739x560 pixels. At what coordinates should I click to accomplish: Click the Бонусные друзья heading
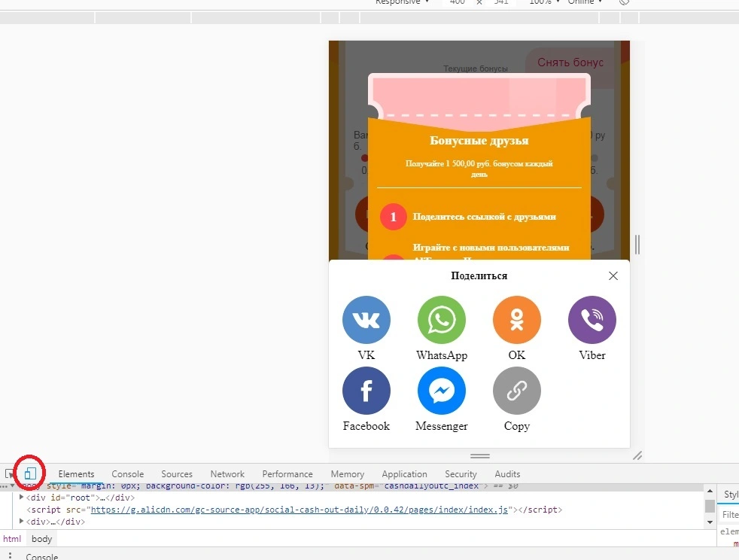click(479, 141)
